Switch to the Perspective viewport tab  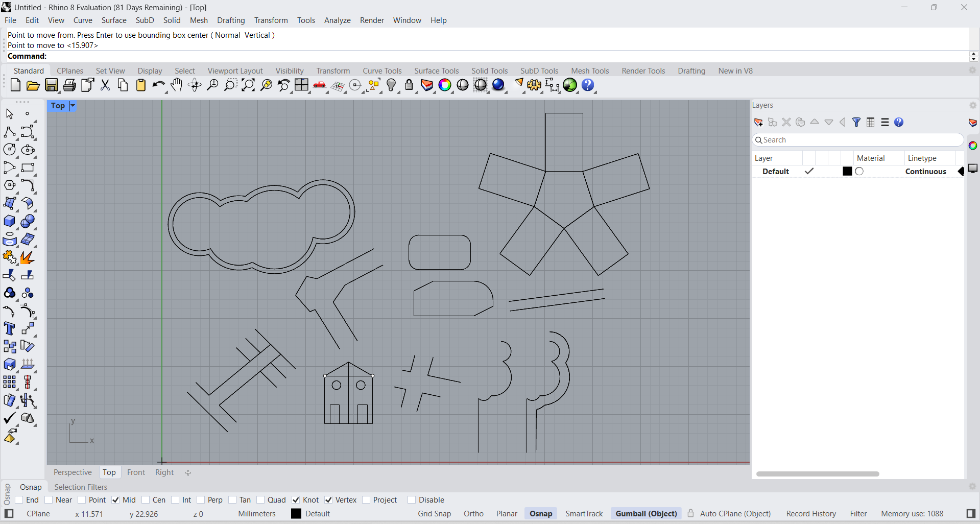[x=73, y=472]
